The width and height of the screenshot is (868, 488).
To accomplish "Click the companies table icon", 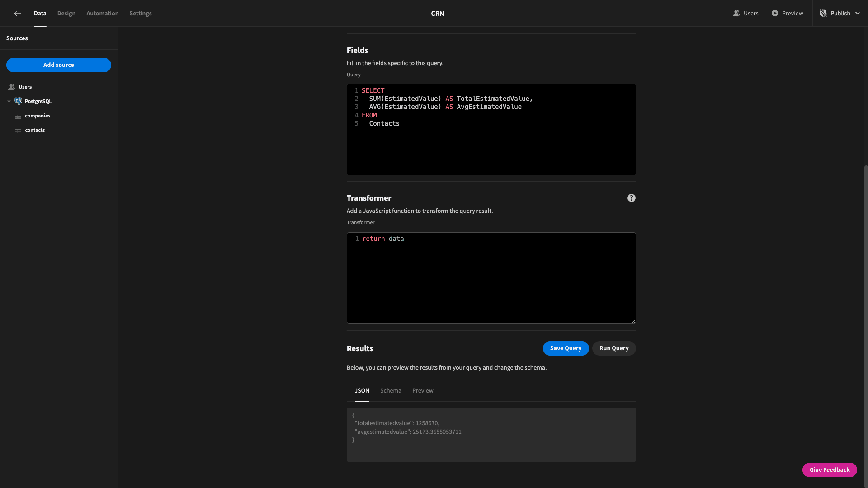I will (x=18, y=116).
